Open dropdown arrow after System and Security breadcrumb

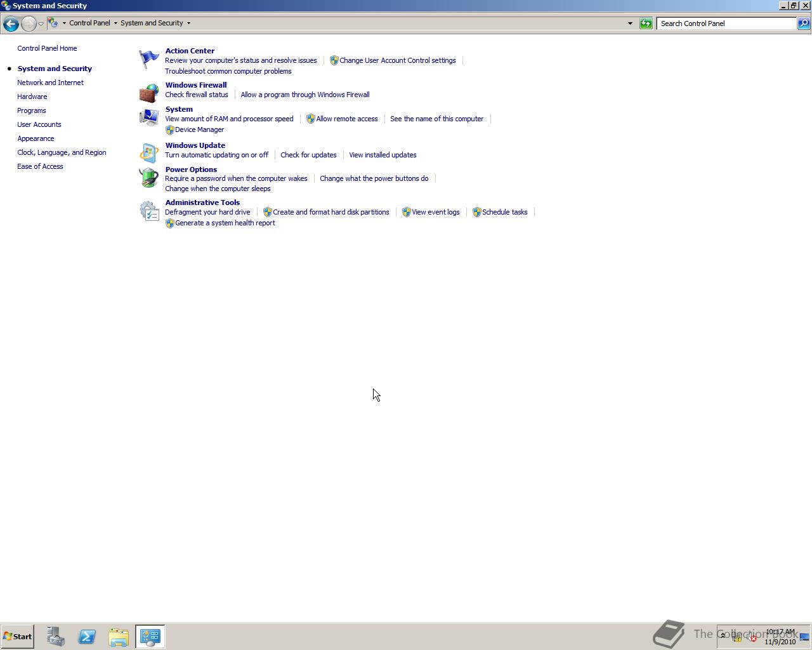[188, 23]
